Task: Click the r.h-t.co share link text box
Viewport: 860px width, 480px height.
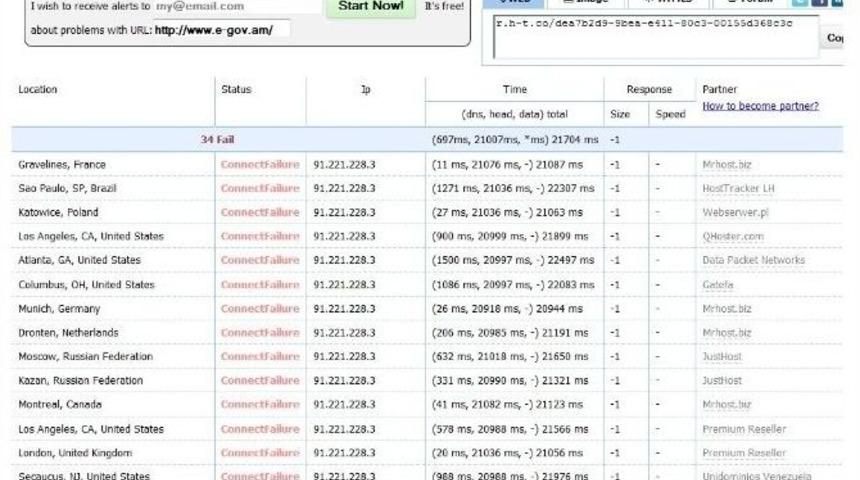Action: coord(656,37)
